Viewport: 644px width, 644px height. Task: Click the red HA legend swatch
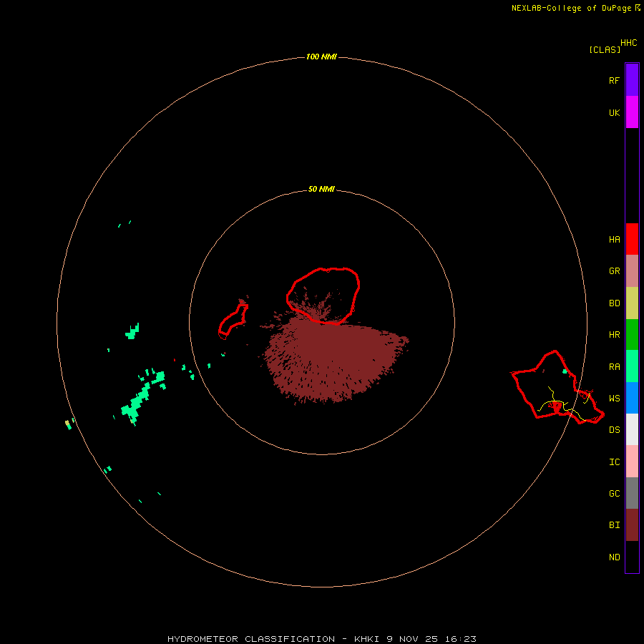pyautogui.click(x=632, y=239)
